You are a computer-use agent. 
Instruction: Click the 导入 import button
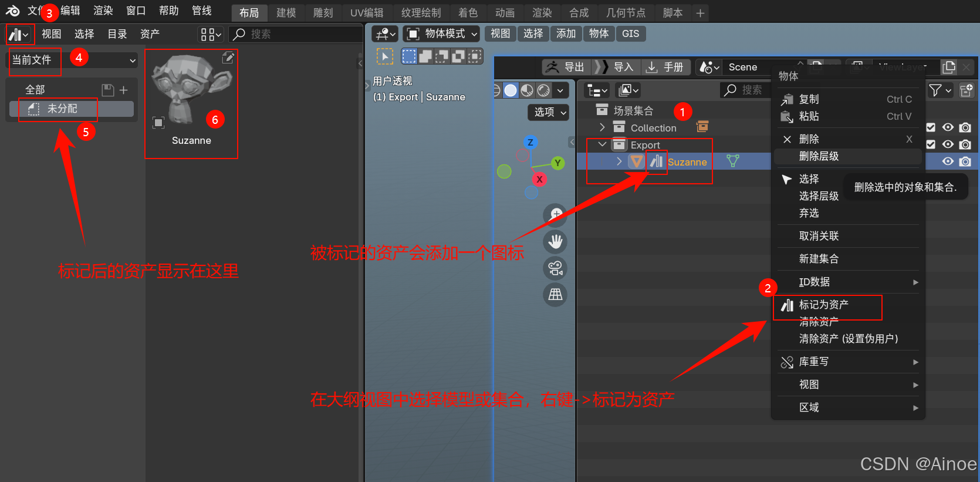(615, 67)
